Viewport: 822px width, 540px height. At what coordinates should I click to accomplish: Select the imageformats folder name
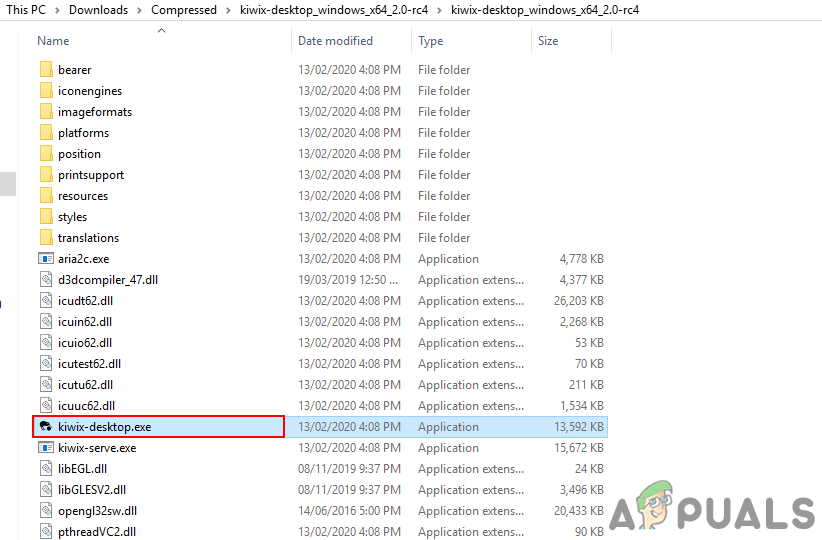(95, 112)
